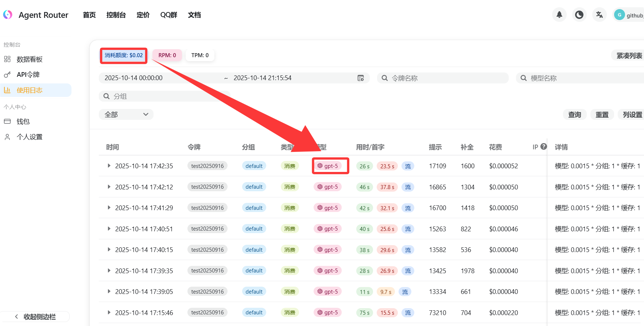Click test20250916 token in 17:39:35 row
This screenshot has height=326, width=644.
click(x=207, y=271)
